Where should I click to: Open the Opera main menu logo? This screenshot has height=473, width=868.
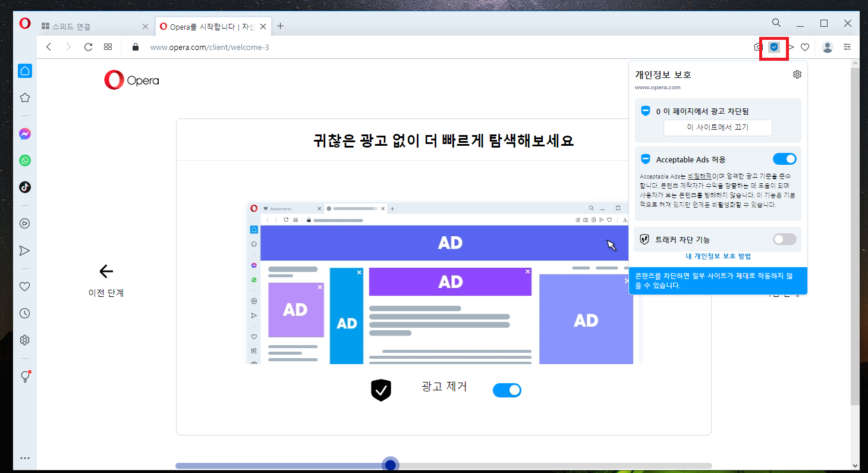(x=24, y=24)
